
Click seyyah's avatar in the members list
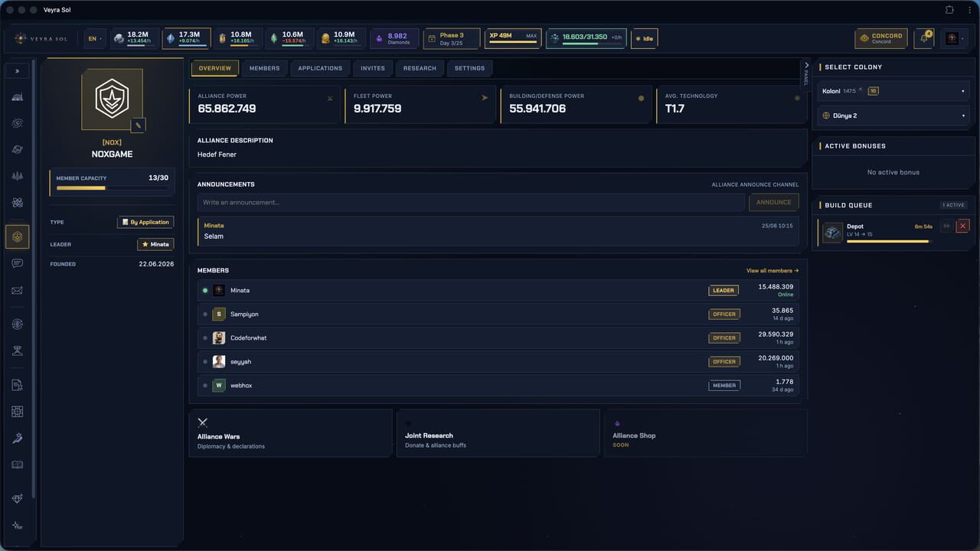[x=219, y=361]
